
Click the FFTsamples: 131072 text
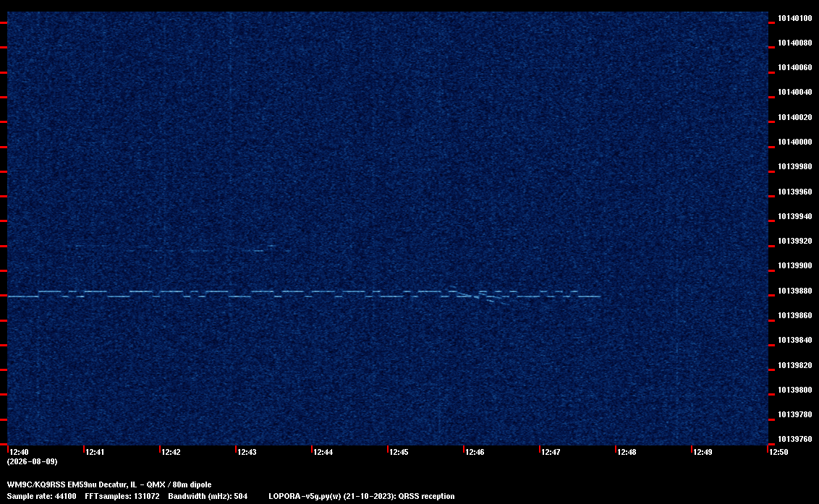click(122, 496)
